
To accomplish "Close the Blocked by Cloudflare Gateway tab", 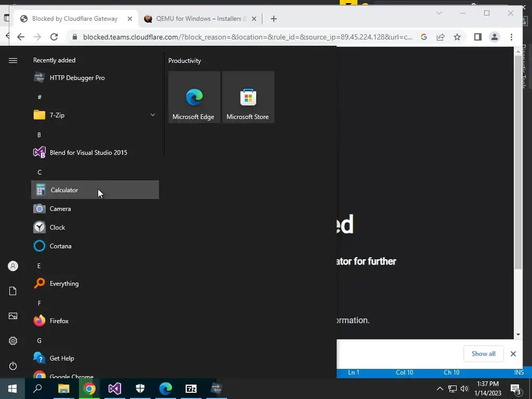I will click(x=129, y=19).
